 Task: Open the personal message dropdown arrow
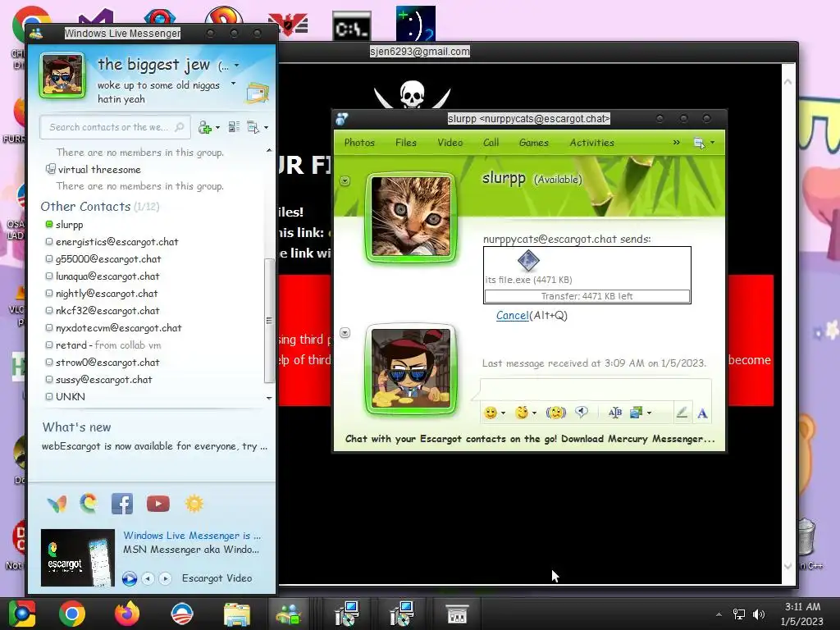[233, 84]
